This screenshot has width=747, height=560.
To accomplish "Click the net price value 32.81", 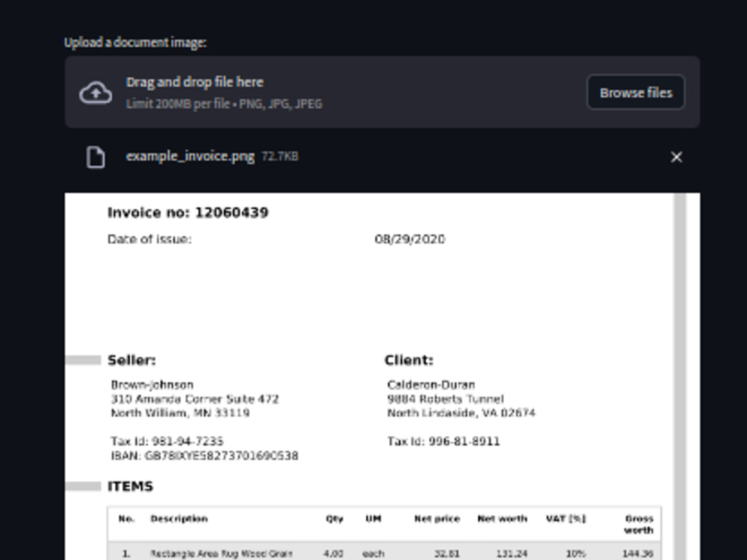I will pyautogui.click(x=447, y=554).
